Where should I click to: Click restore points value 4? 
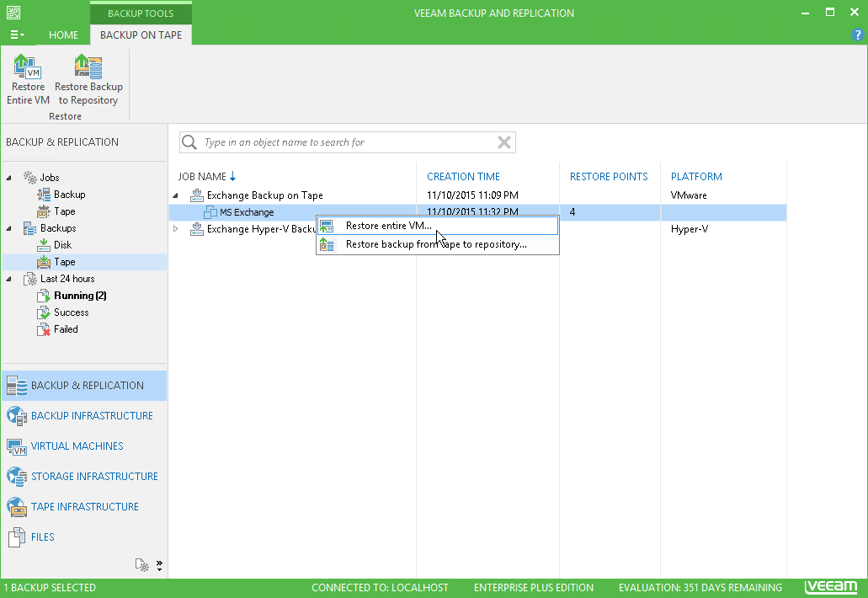[x=572, y=212]
